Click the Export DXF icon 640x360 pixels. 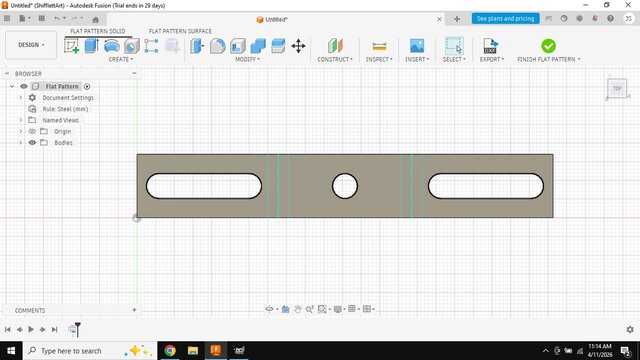(491, 46)
